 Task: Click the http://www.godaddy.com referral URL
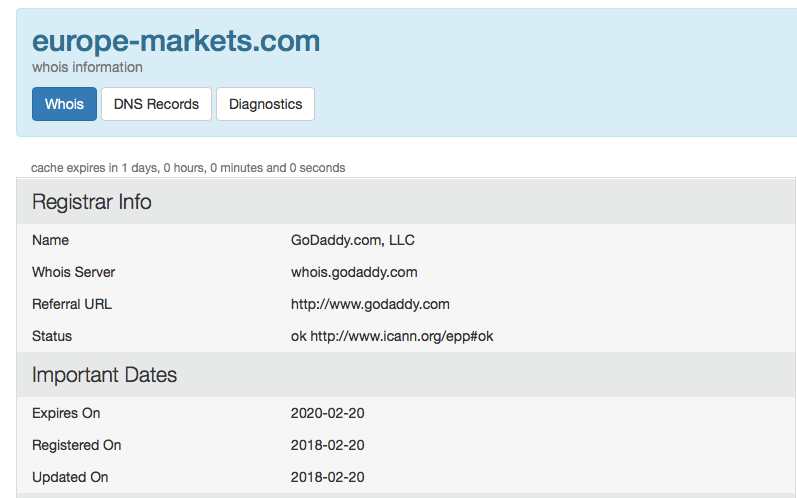(370, 304)
